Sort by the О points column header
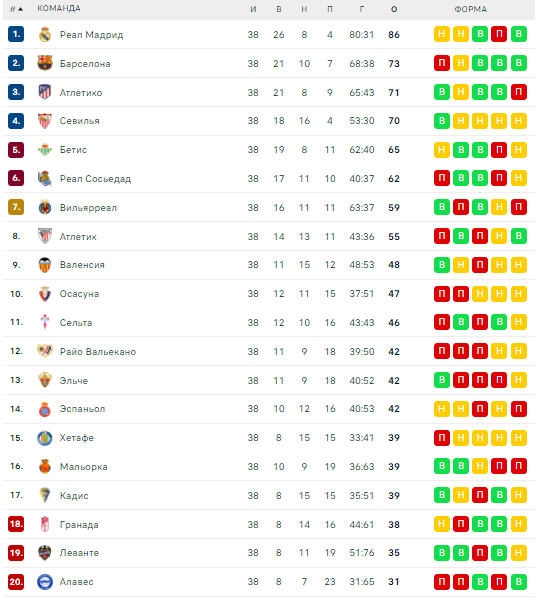The height and width of the screenshot is (599, 537). [394, 9]
